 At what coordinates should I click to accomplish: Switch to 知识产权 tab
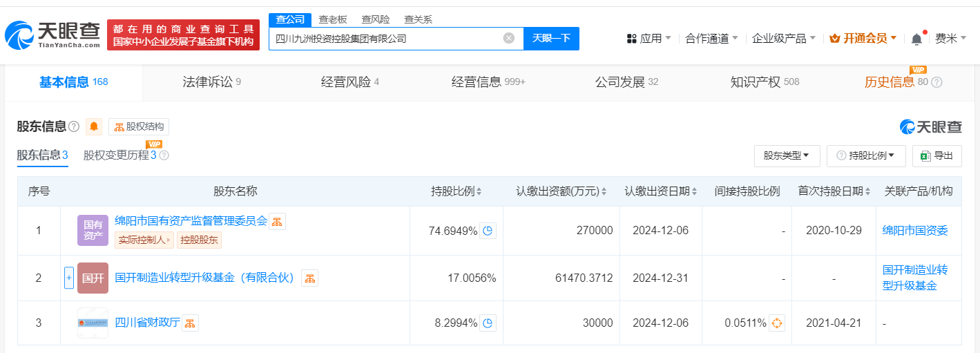point(765,82)
